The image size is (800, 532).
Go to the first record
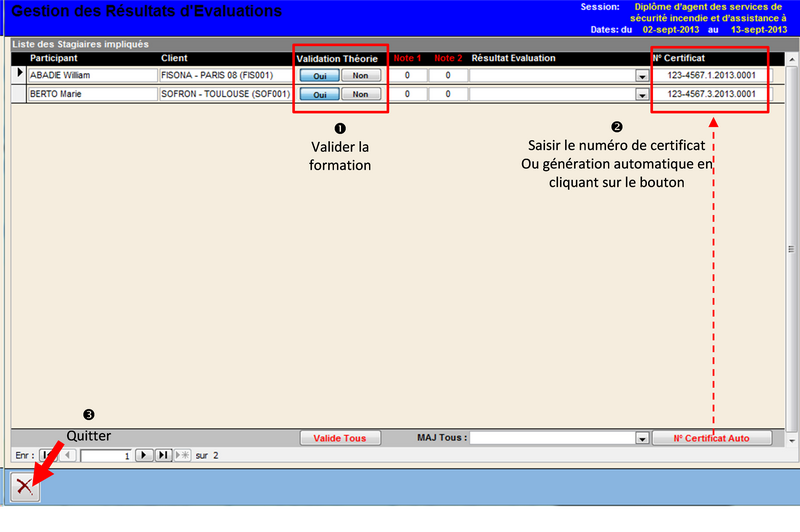pos(46,455)
